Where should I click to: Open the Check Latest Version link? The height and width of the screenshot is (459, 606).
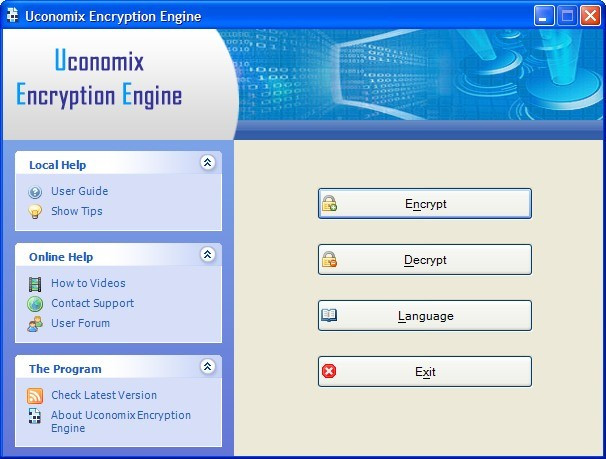pyautogui.click(x=104, y=395)
